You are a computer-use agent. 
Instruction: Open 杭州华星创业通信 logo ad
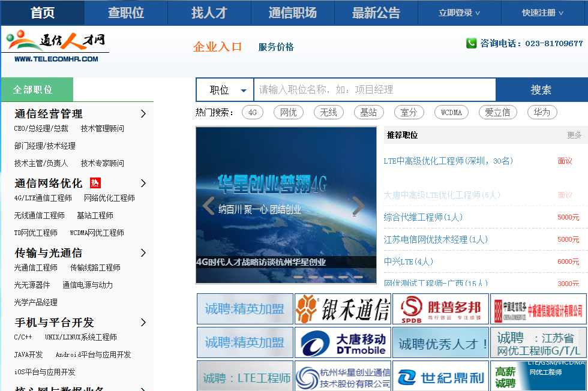343,375
